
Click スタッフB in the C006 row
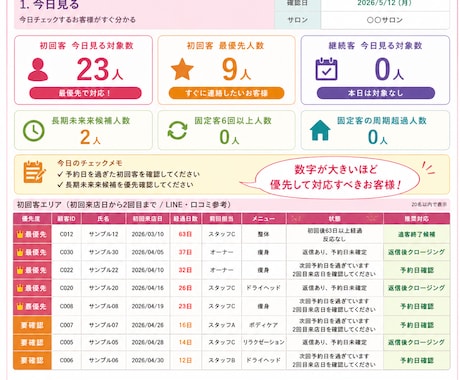tap(222, 360)
